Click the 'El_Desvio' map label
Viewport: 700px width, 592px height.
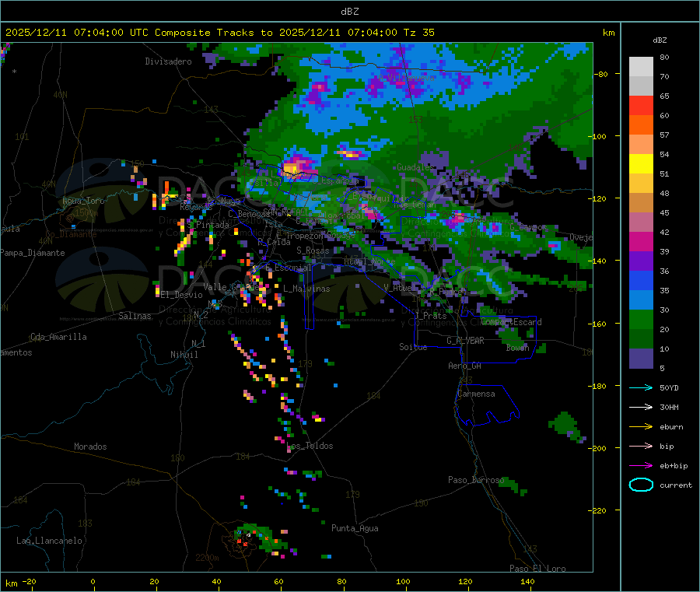[x=181, y=295]
